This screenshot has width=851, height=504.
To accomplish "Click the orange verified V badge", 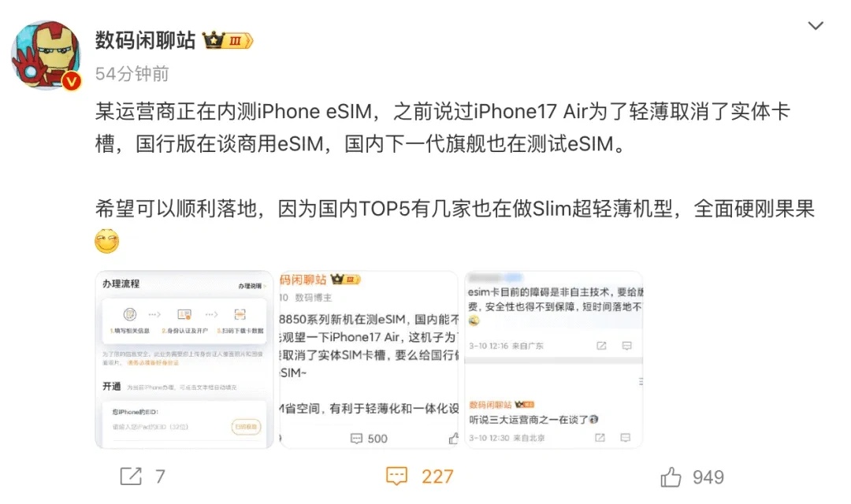I will (x=71, y=81).
